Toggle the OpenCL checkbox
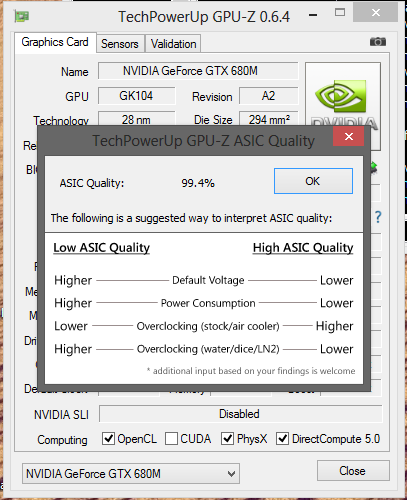 [108, 439]
